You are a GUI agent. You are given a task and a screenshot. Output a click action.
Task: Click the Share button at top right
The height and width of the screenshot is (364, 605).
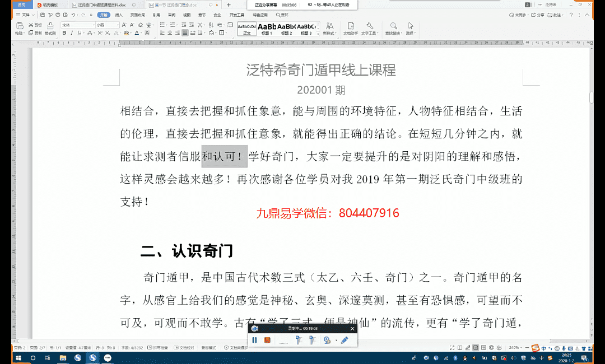pyautogui.click(x=537, y=15)
